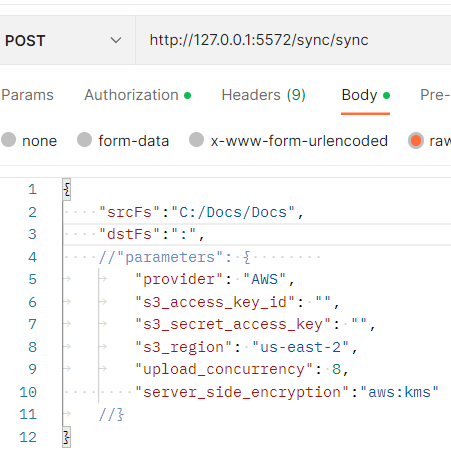Viewport: 451px width, 463px height.
Task: Click line number 12 in gutter
Action: (x=28, y=437)
